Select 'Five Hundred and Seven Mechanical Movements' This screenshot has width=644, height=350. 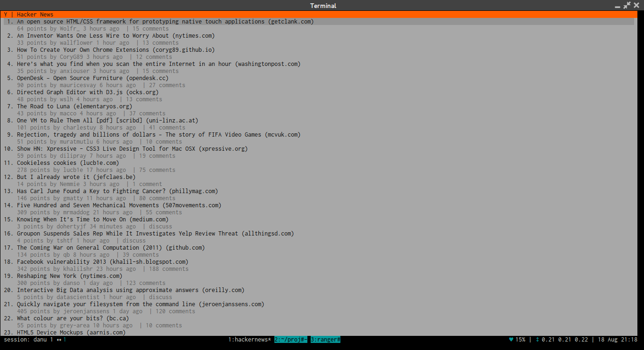119,205
